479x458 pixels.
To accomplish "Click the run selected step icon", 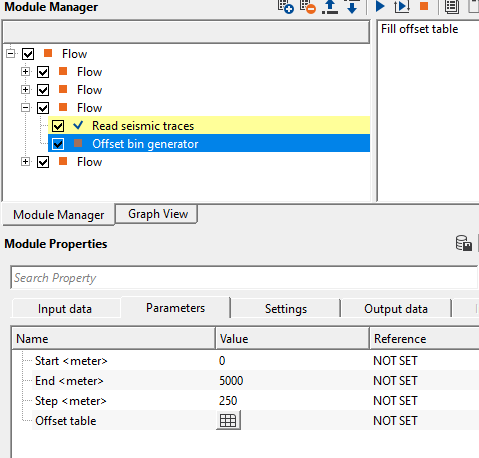I will tap(402, 7).
